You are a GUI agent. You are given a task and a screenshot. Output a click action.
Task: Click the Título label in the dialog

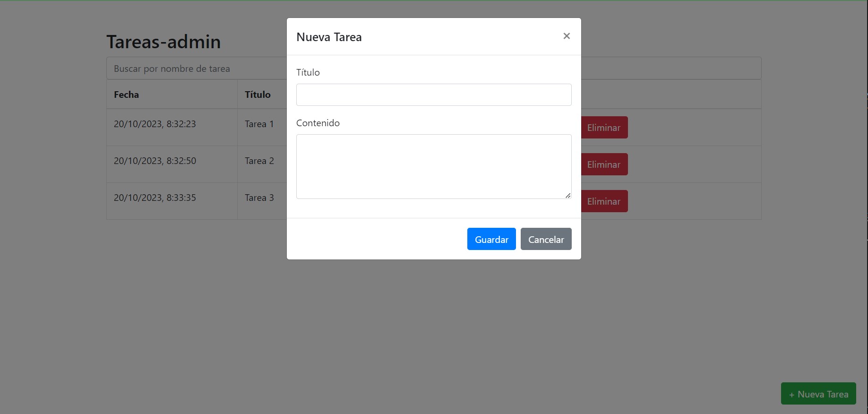(x=308, y=72)
